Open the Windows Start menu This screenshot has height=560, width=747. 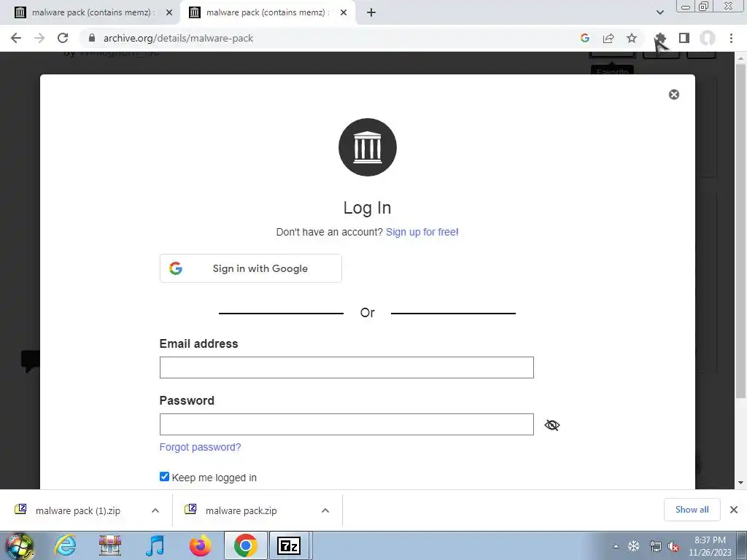[18, 545]
